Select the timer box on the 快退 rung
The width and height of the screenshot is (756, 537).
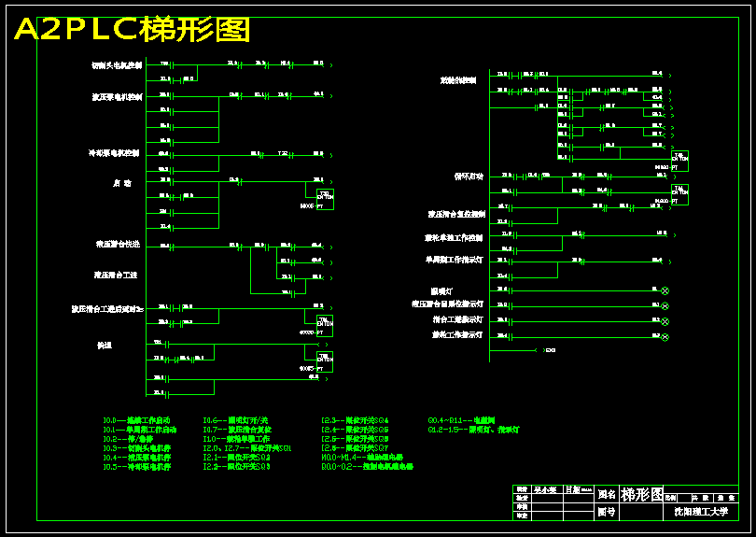[x=325, y=361]
